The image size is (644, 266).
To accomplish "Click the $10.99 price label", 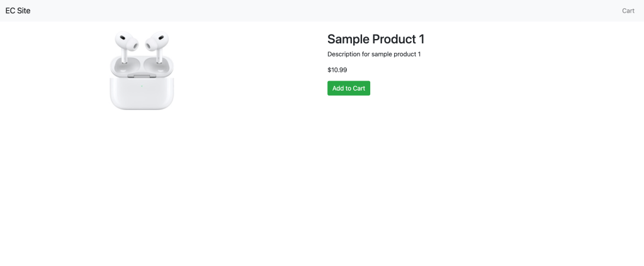I will pyautogui.click(x=337, y=70).
